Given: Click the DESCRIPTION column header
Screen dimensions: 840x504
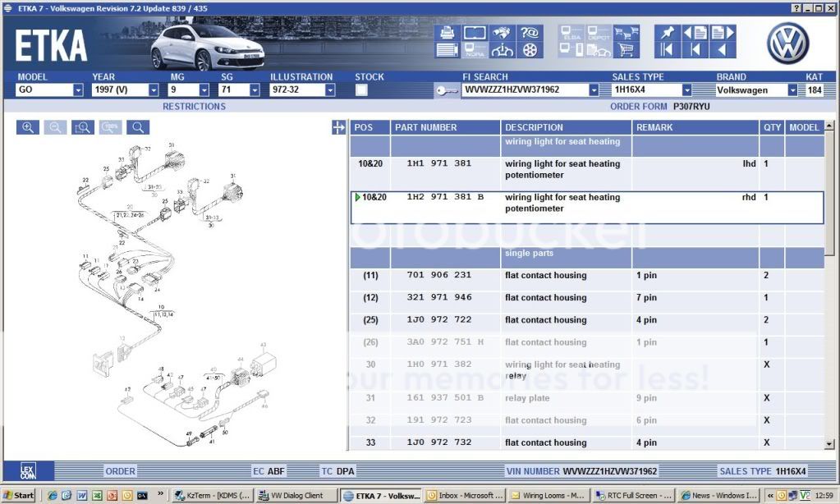Looking at the screenshot, I should pyautogui.click(x=566, y=127).
